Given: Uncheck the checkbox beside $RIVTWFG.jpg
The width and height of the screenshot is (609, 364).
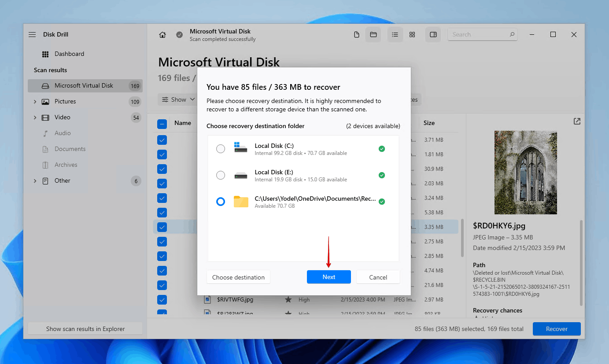Looking at the screenshot, I should pyautogui.click(x=162, y=300).
